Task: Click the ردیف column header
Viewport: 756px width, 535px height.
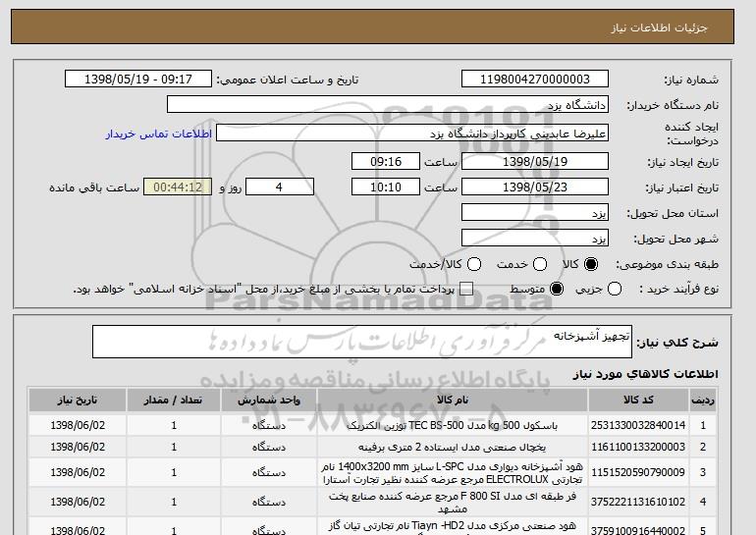Action: (x=703, y=401)
